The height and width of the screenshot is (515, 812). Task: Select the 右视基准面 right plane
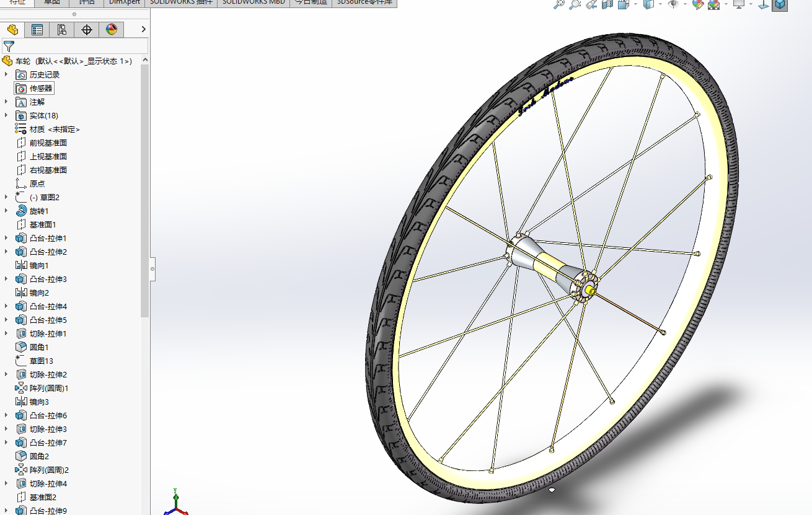point(42,170)
